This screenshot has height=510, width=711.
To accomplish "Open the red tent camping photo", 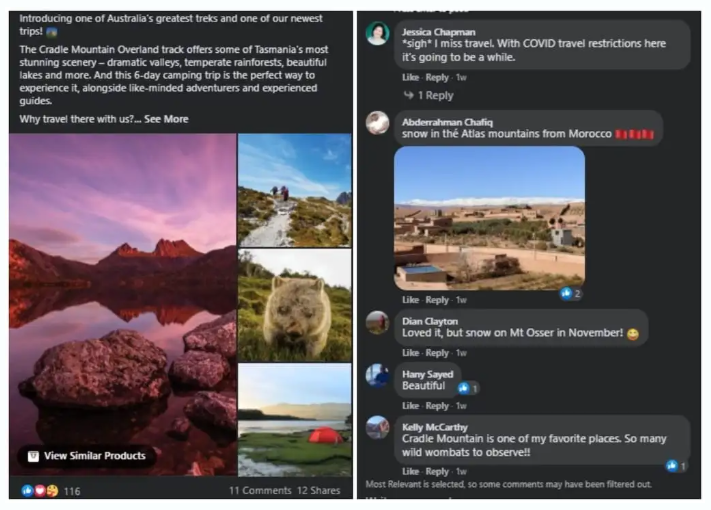I will pos(294,419).
